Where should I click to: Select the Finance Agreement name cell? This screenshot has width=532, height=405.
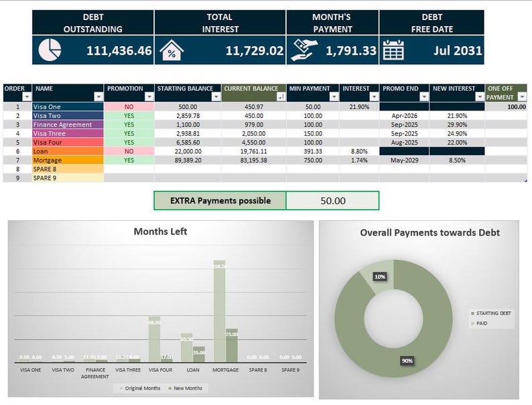(68, 125)
